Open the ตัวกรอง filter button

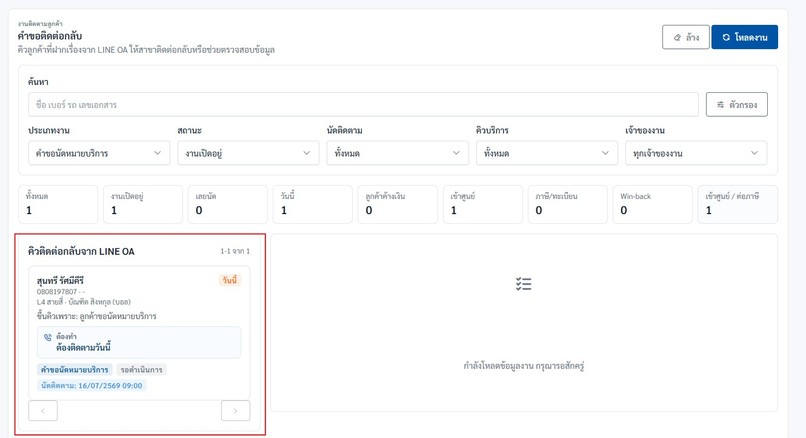pyautogui.click(x=737, y=105)
